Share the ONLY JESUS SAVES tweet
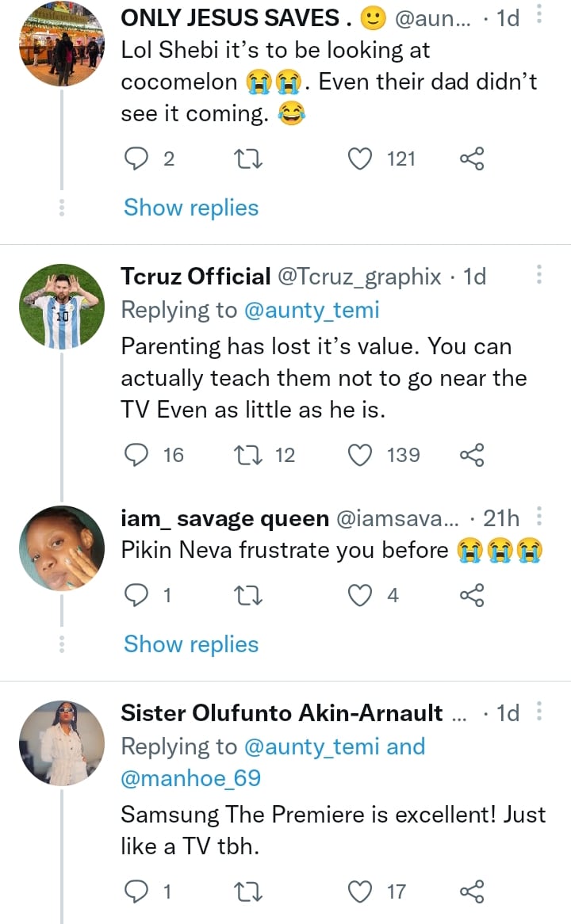This screenshot has height=924, width=571. (x=472, y=159)
